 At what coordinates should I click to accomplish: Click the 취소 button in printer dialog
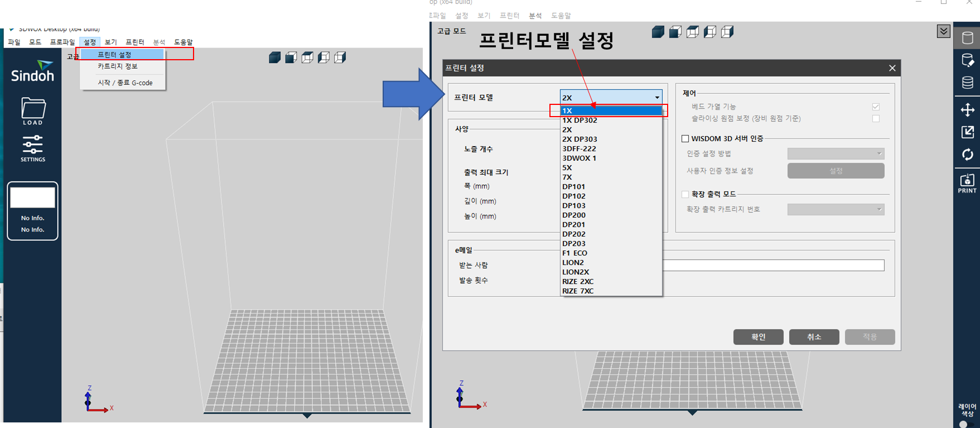(x=814, y=336)
